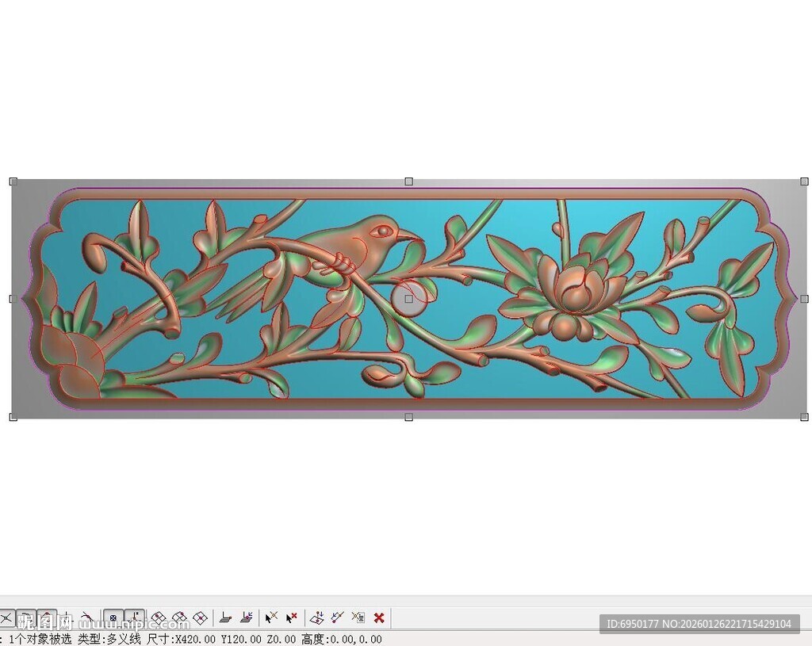Click the tangent snap curve icon
This screenshot has width=812, height=646.
click(87, 617)
